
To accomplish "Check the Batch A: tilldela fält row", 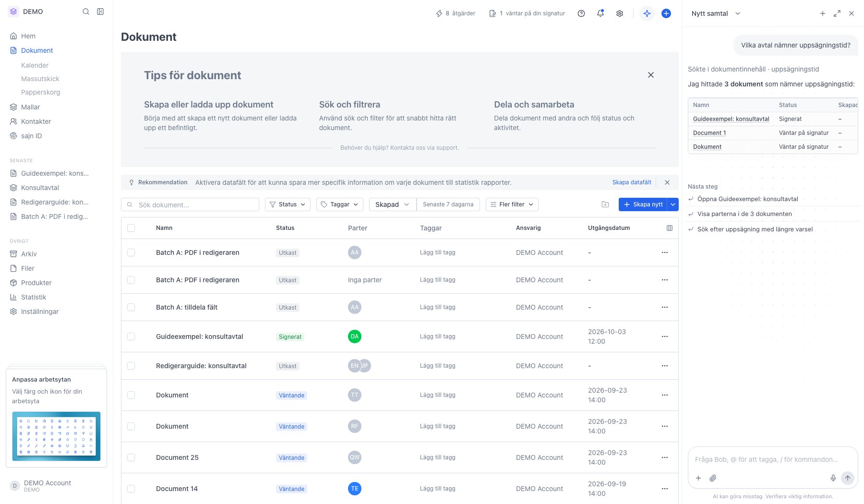I will pyautogui.click(x=131, y=307).
